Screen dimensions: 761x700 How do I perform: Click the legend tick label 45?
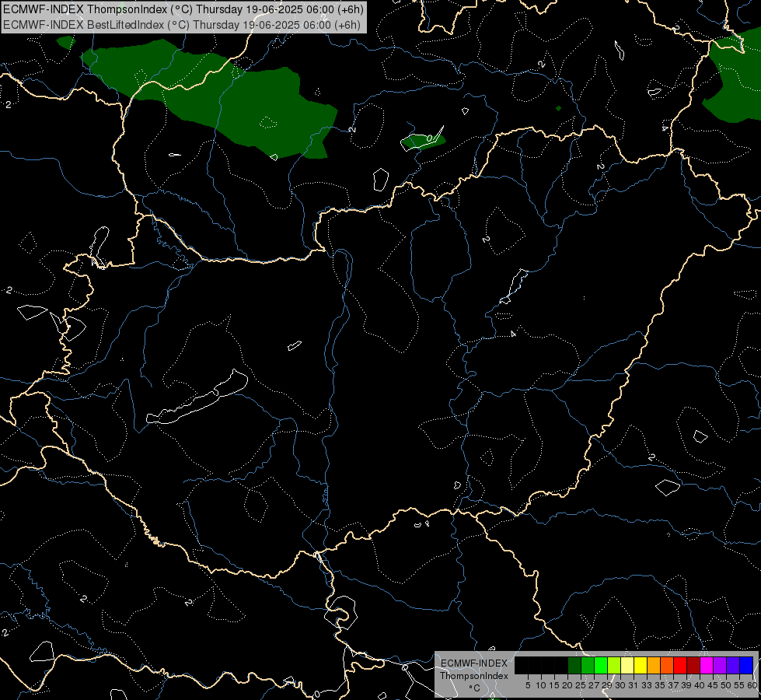click(x=712, y=685)
